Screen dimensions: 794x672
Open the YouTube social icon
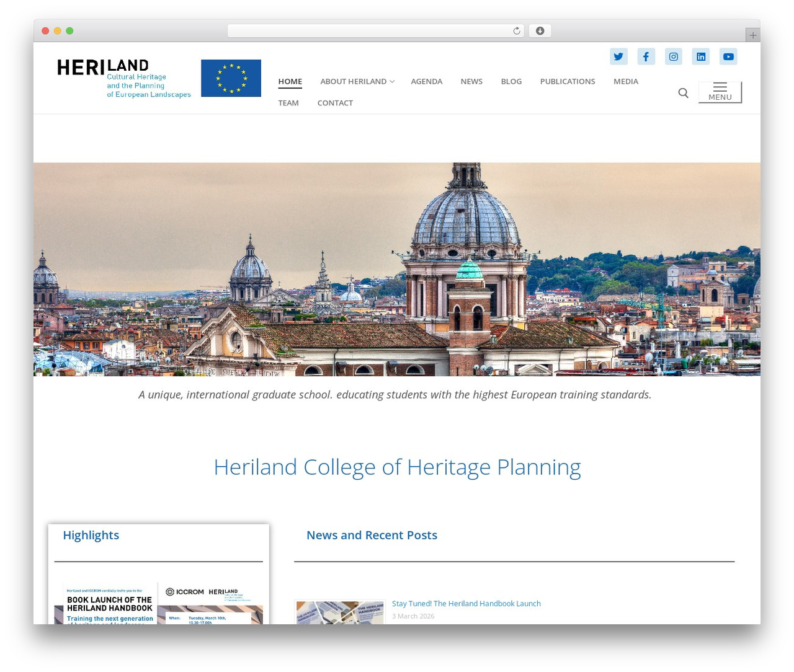(728, 56)
